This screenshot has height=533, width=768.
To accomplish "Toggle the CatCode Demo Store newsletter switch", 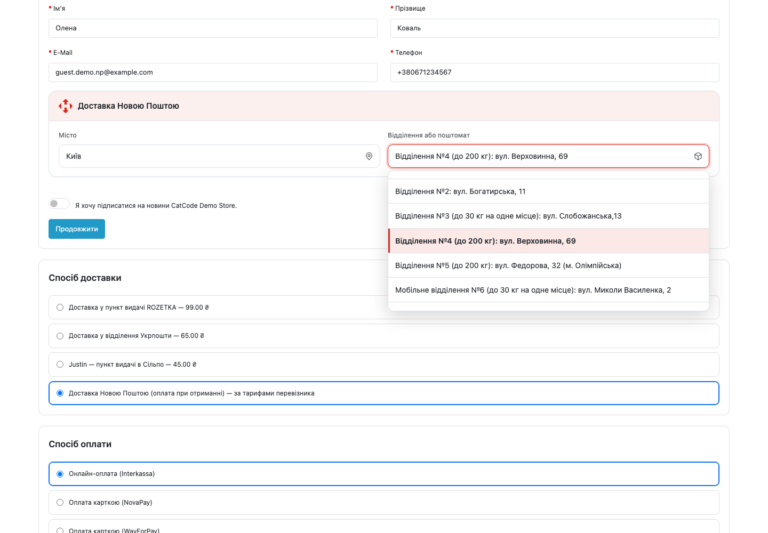I will click(x=59, y=204).
